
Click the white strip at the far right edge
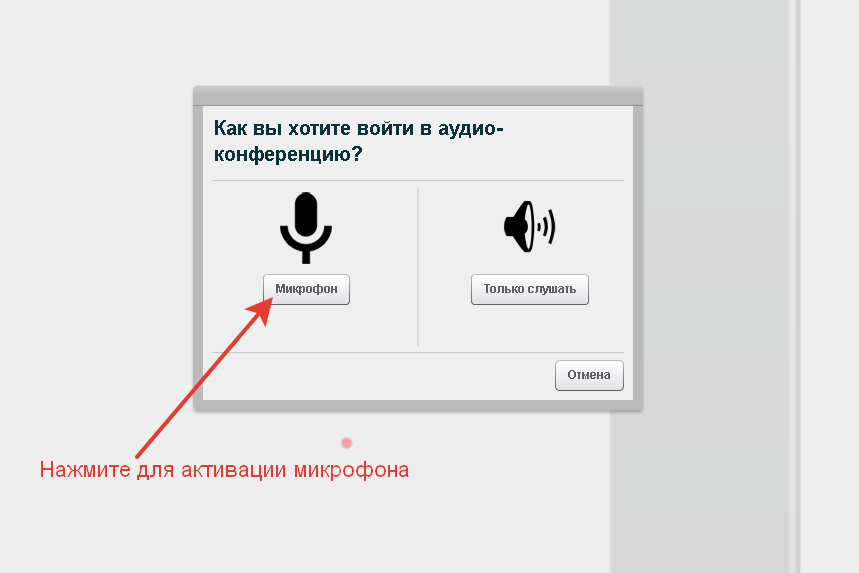click(x=830, y=300)
